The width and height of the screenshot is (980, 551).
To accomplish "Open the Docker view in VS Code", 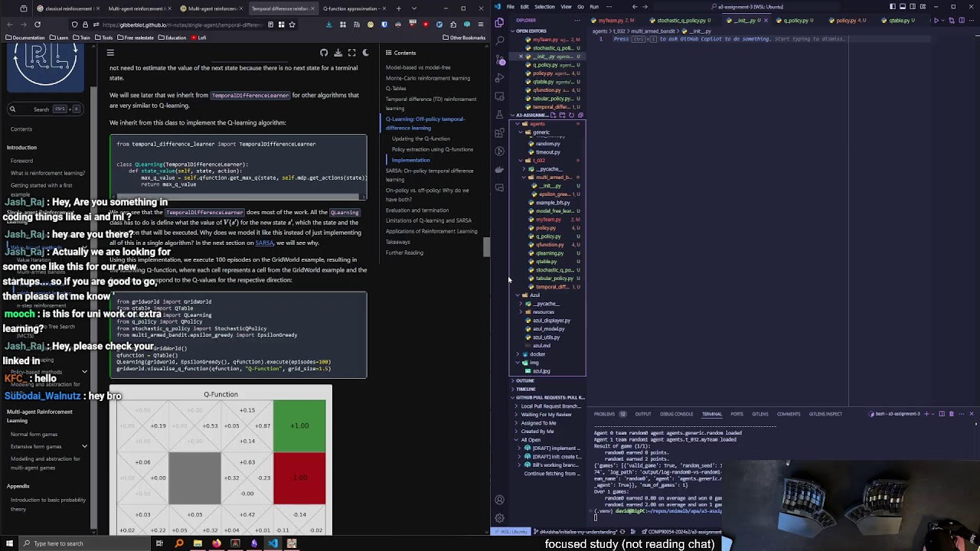I will click(500, 170).
